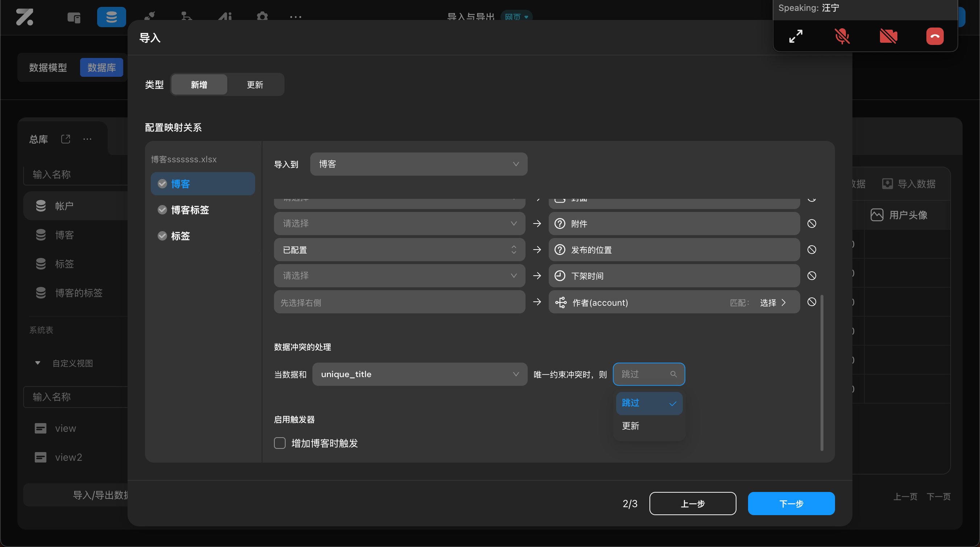This screenshot has height=547, width=980.
Task: Expand the 匹配 选择 chevron for 作者
Action: [783, 302]
